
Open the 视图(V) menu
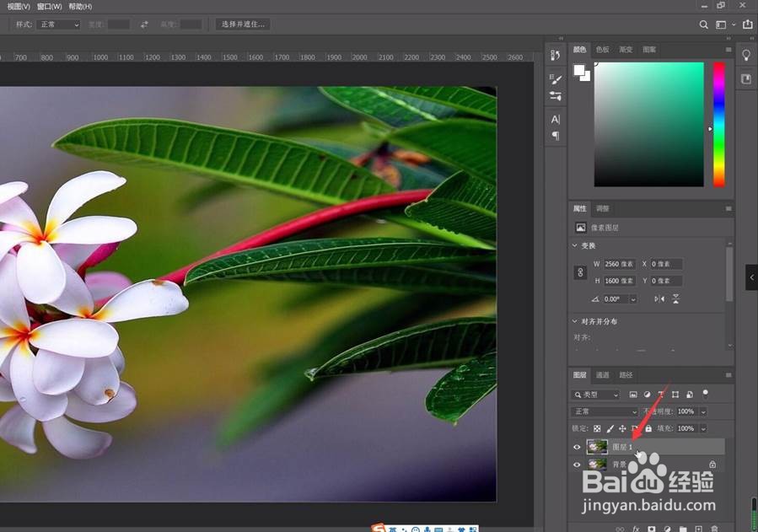point(19,6)
